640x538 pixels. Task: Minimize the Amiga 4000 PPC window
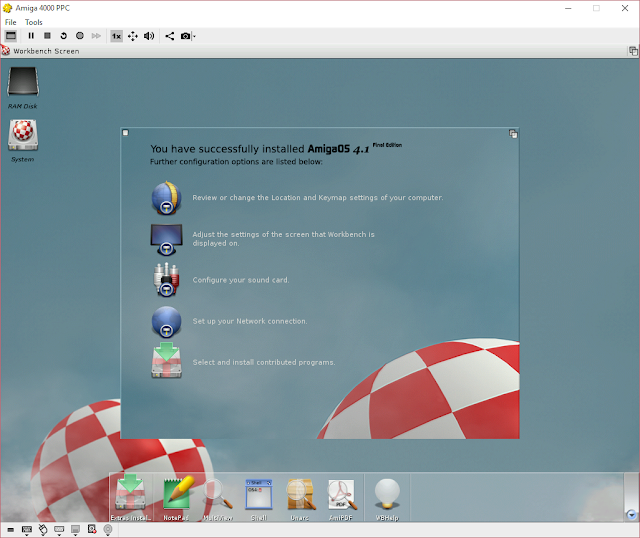(568, 8)
